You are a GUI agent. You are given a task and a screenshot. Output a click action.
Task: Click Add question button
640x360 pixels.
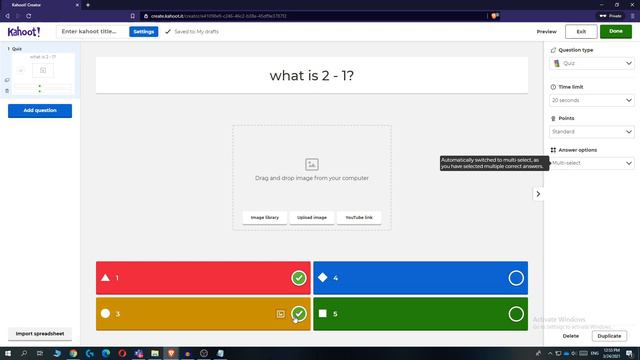(40, 111)
